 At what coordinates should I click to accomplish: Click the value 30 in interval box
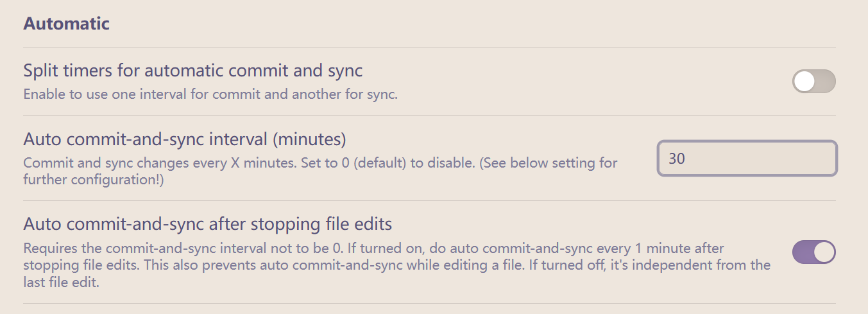pos(677,158)
